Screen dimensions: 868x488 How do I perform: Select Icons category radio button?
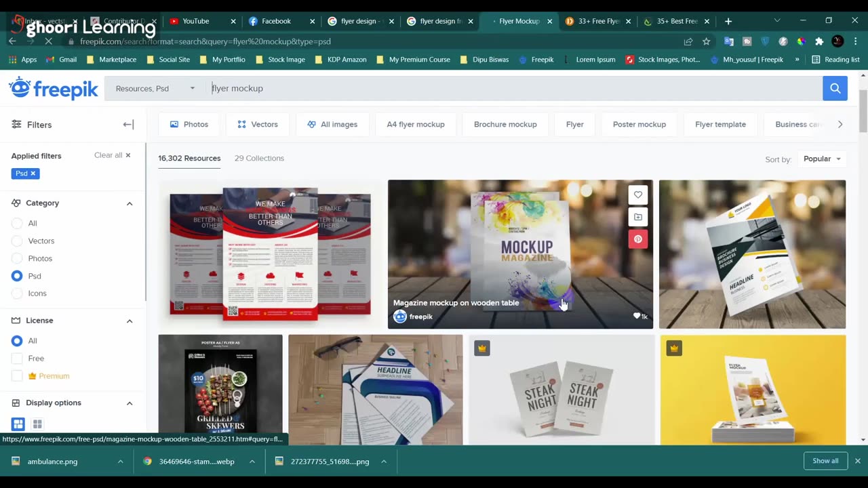(17, 293)
